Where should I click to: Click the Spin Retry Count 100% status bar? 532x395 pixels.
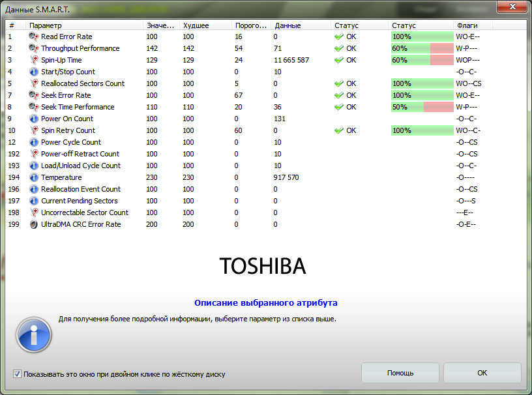point(422,130)
